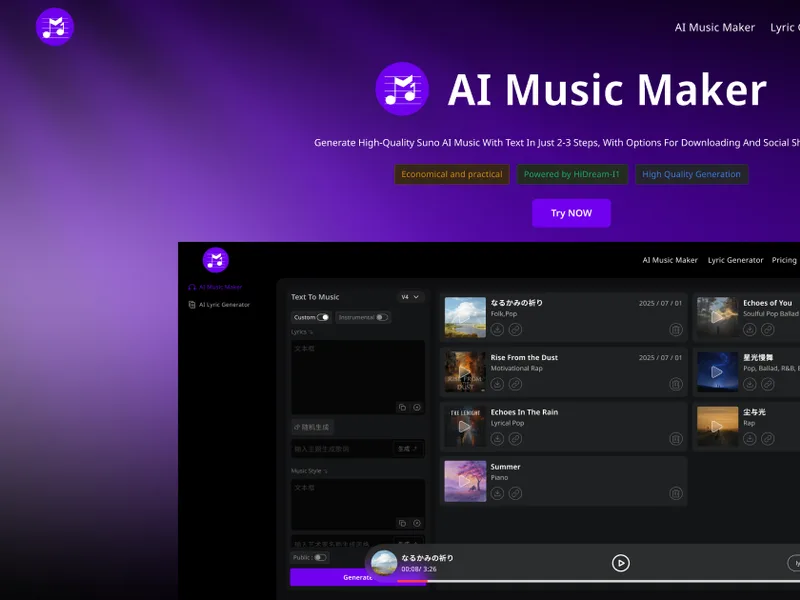Screen dimensions: 800x600
Task: Click the Powered by HiDream-I1 badge
Action: pos(571,174)
